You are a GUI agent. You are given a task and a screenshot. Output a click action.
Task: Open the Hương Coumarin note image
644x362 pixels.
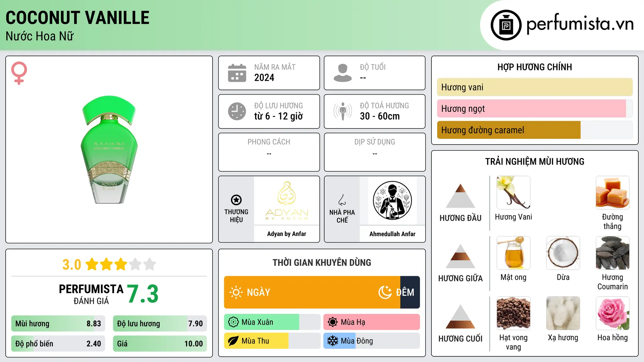613,253
